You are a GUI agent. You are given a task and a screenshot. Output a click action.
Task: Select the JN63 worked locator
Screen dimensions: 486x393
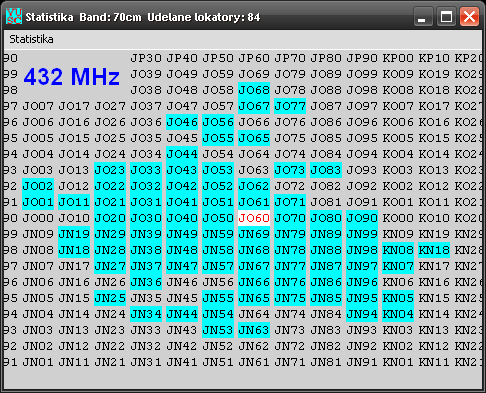(x=254, y=330)
